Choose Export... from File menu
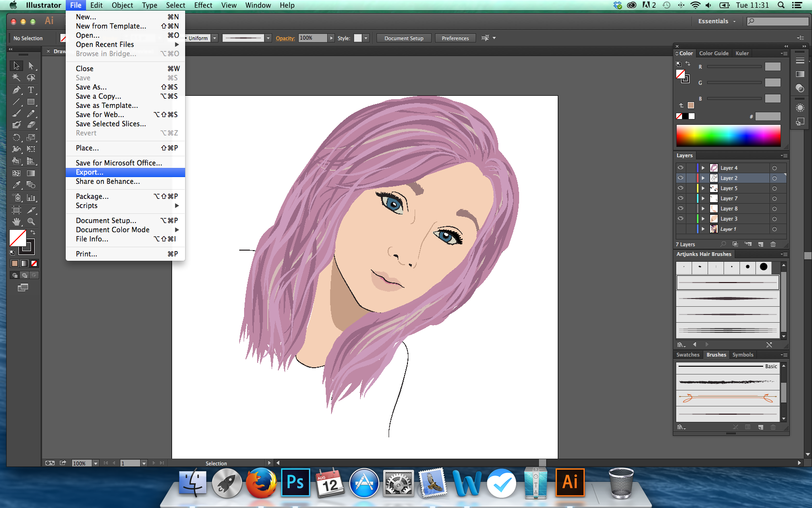This screenshot has height=508, width=812. tap(125, 172)
